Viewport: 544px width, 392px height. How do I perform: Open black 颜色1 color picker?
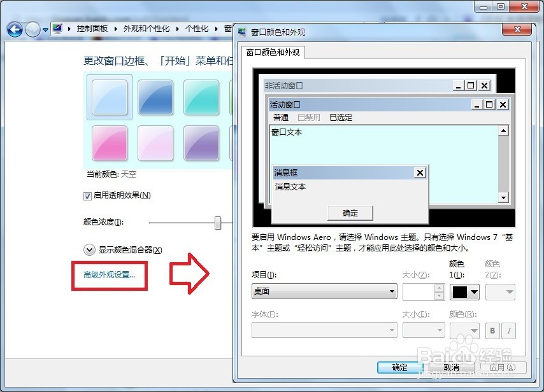(465, 292)
